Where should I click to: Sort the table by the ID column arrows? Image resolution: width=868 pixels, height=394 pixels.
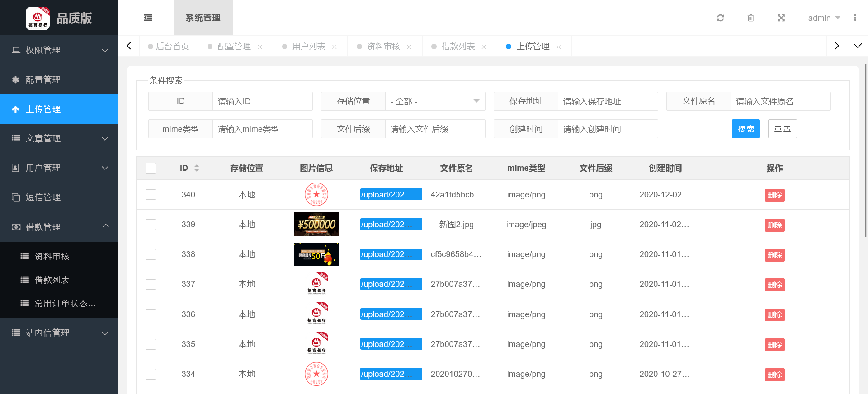(x=197, y=168)
